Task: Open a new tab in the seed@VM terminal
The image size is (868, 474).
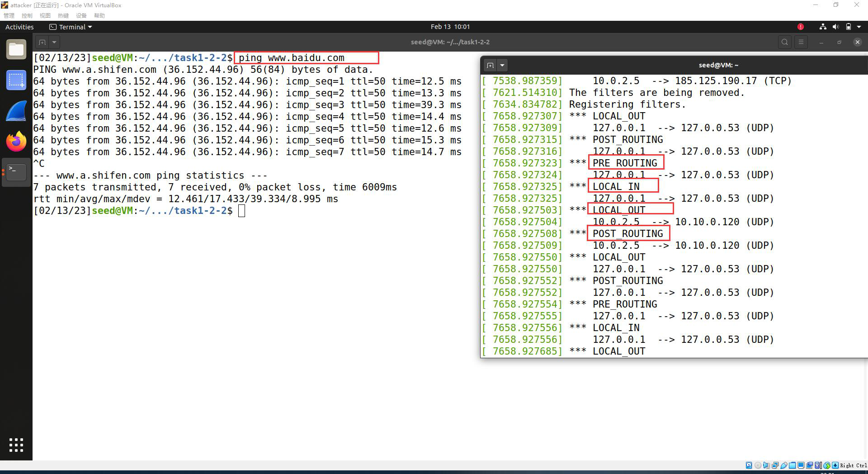Action: click(x=491, y=65)
